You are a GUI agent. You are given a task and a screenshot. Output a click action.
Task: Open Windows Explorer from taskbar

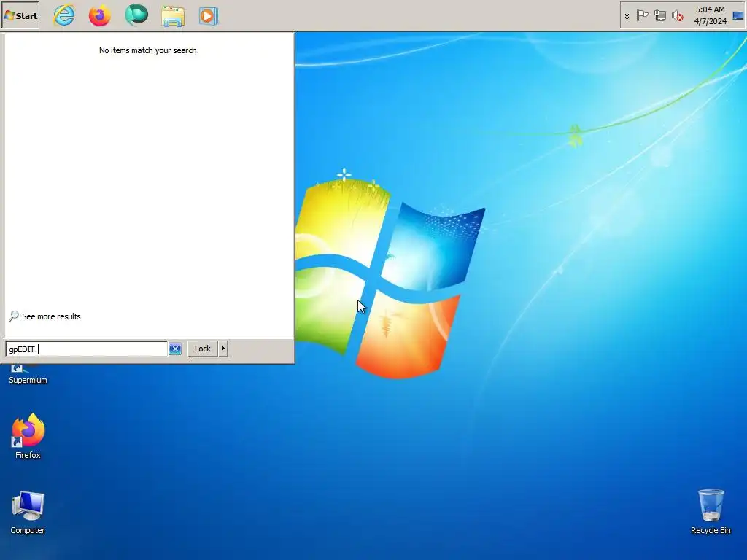(x=172, y=16)
